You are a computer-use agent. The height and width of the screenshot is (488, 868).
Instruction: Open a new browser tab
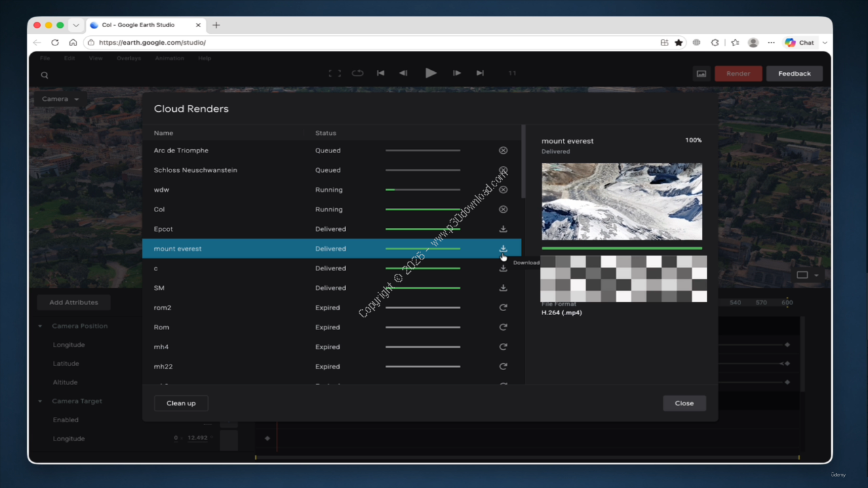tap(216, 25)
